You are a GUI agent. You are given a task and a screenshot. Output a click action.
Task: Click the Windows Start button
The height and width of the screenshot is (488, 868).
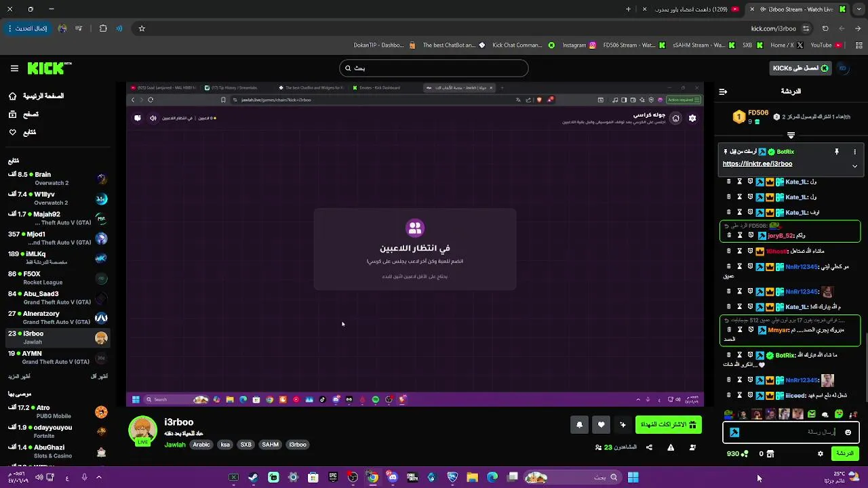click(x=633, y=477)
